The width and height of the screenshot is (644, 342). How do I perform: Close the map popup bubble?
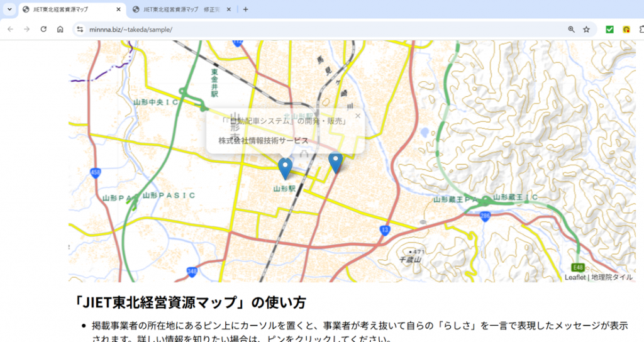click(358, 116)
